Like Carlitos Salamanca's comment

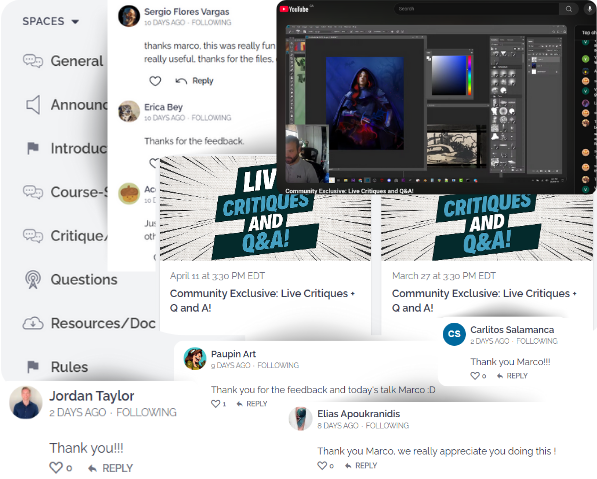click(475, 376)
